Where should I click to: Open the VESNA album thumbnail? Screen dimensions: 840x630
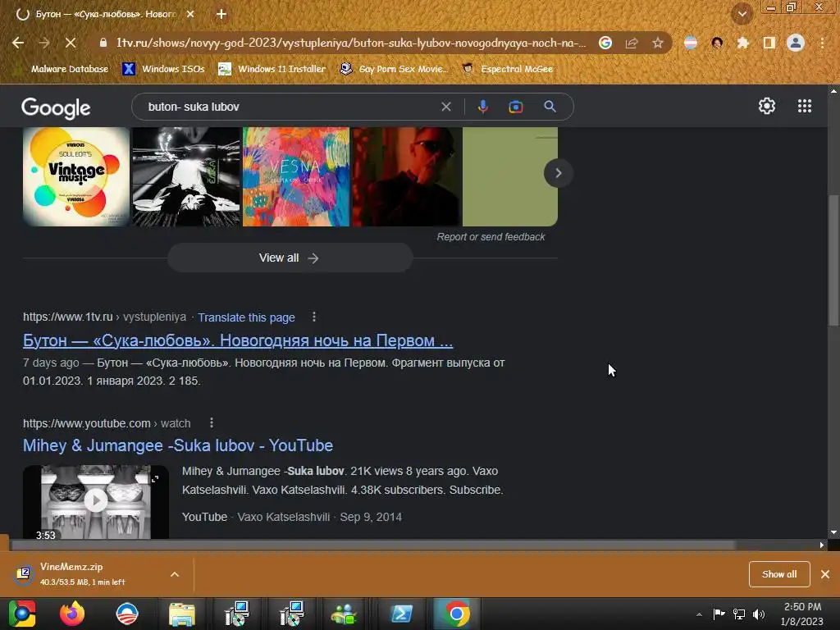[295, 176]
